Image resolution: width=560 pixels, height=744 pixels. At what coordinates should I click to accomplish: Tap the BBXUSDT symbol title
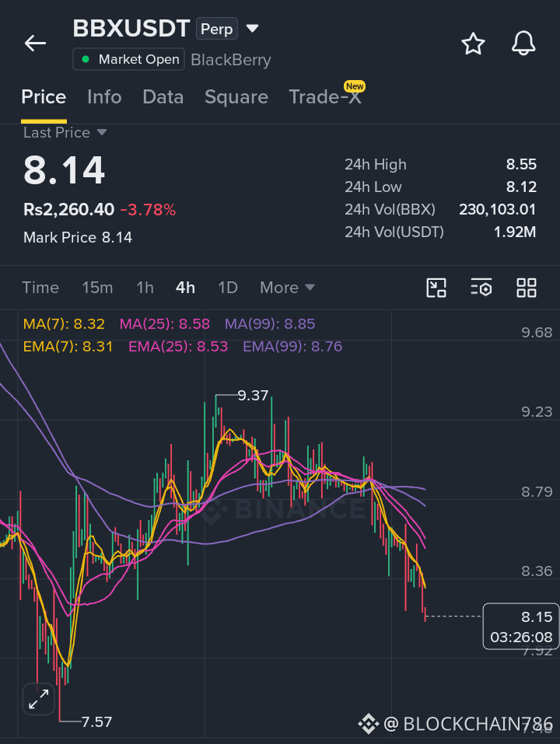click(131, 29)
